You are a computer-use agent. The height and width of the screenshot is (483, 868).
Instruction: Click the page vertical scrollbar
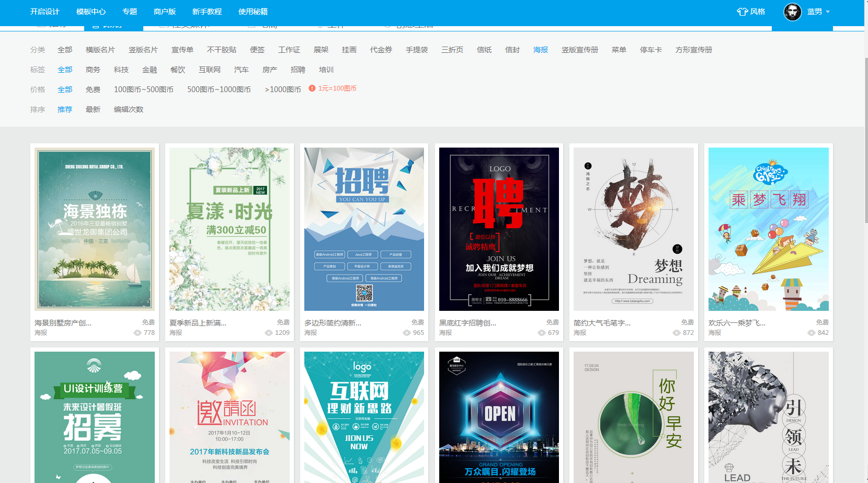point(866,141)
